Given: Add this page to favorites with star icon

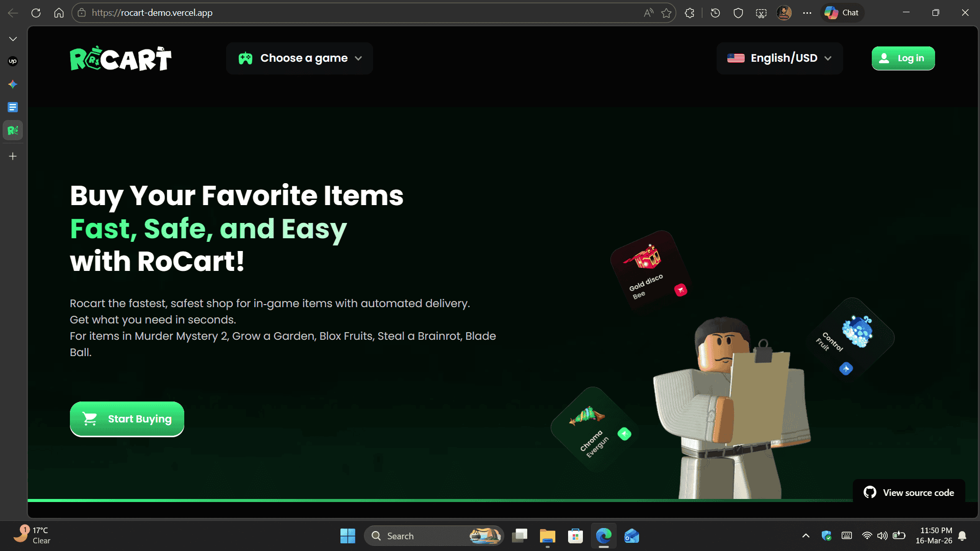Looking at the screenshot, I should [666, 13].
